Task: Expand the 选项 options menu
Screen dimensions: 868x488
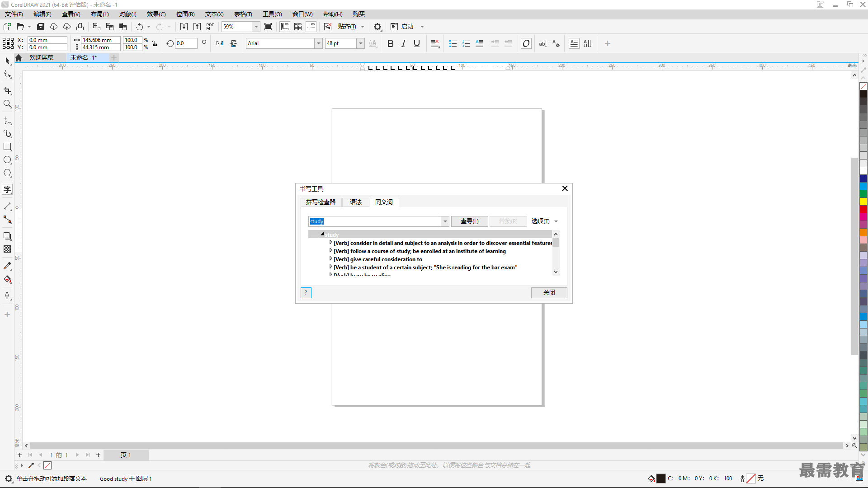Action: [x=545, y=221]
